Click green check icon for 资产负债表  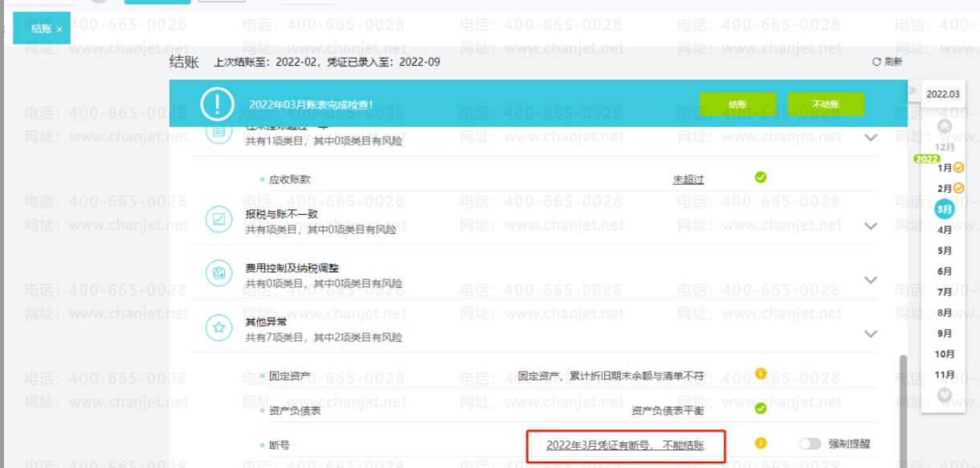761,408
